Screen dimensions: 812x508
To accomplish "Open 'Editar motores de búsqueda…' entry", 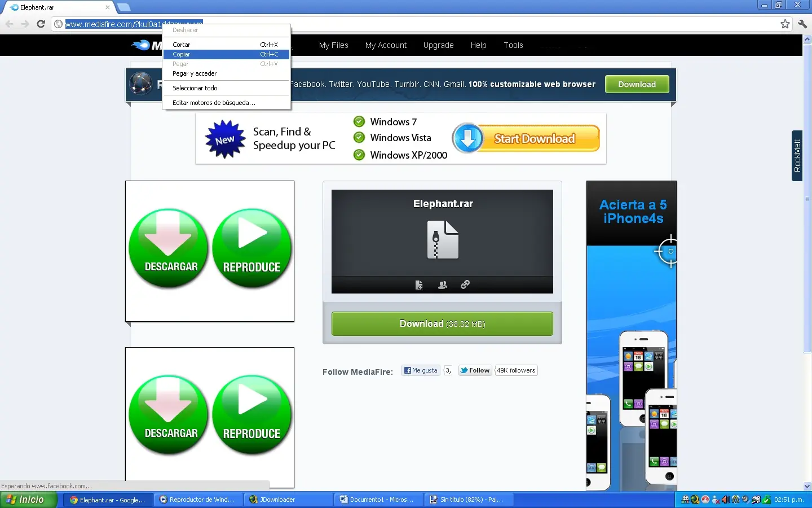I will 226,103.
